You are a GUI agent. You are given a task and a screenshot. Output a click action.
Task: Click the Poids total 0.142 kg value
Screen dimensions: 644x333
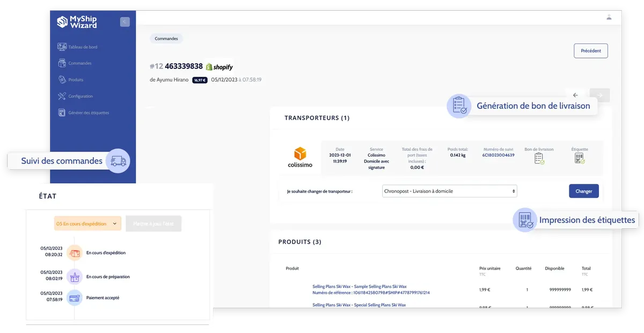tap(458, 155)
